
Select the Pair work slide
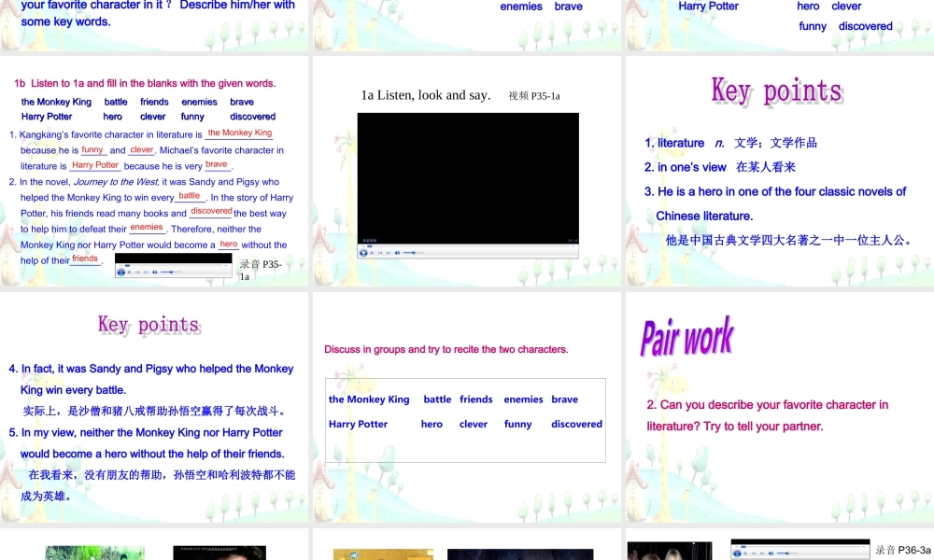coord(779,406)
